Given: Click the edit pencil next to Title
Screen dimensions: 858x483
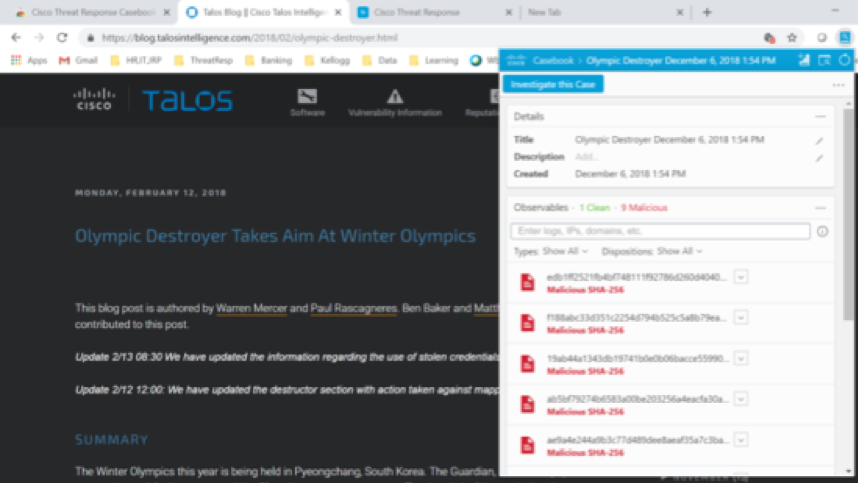Looking at the screenshot, I should [819, 141].
